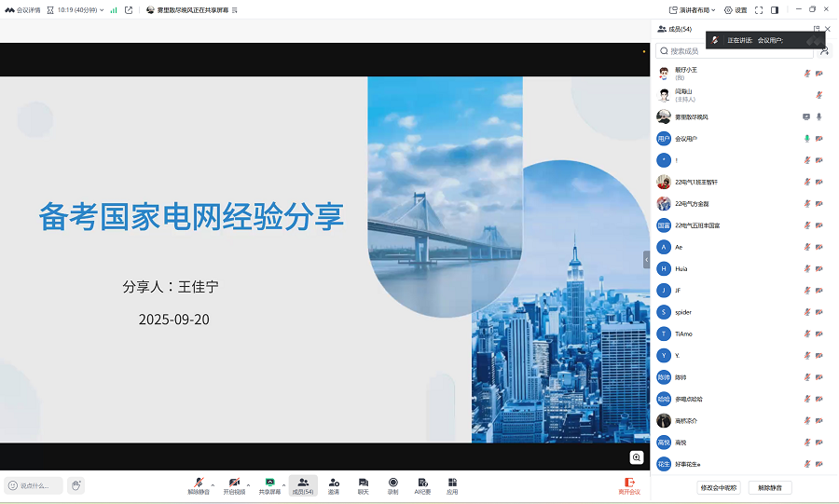The height and width of the screenshot is (504, 839).
Task: Click the 离开会议 button
Action: coord(629,485)
